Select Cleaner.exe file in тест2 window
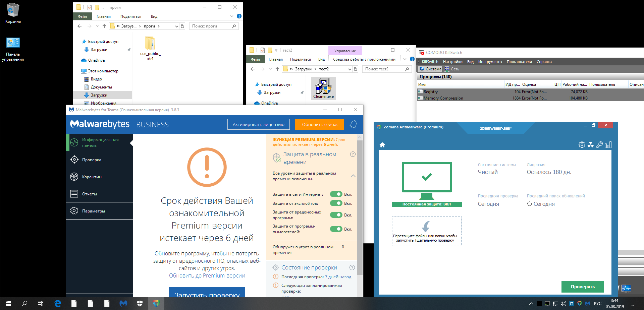The height and width of the screenshot is (310, 644). tap(323, 88)
